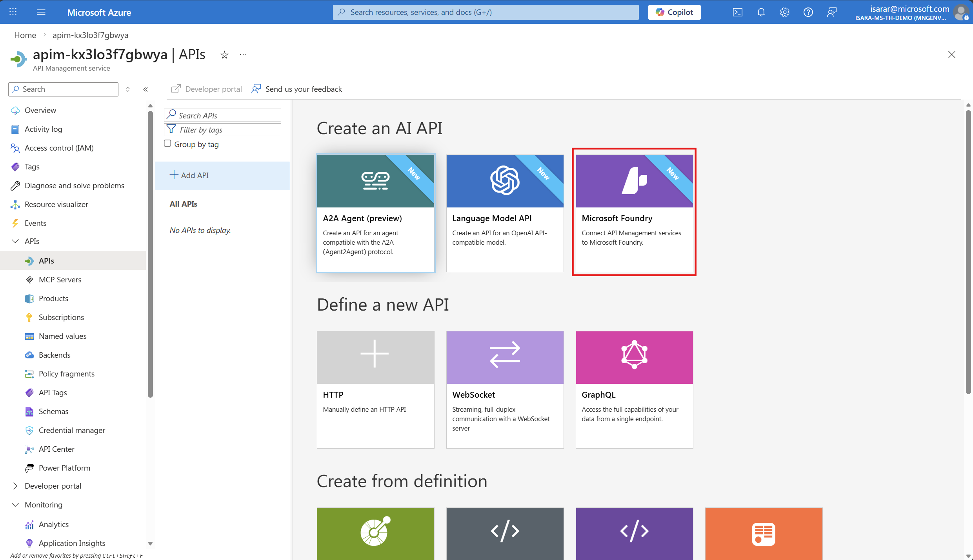Image resolution: width=973 pixels, height=560 pixels.
Task: Choose the orange definition tile
Action: point(764,534)
